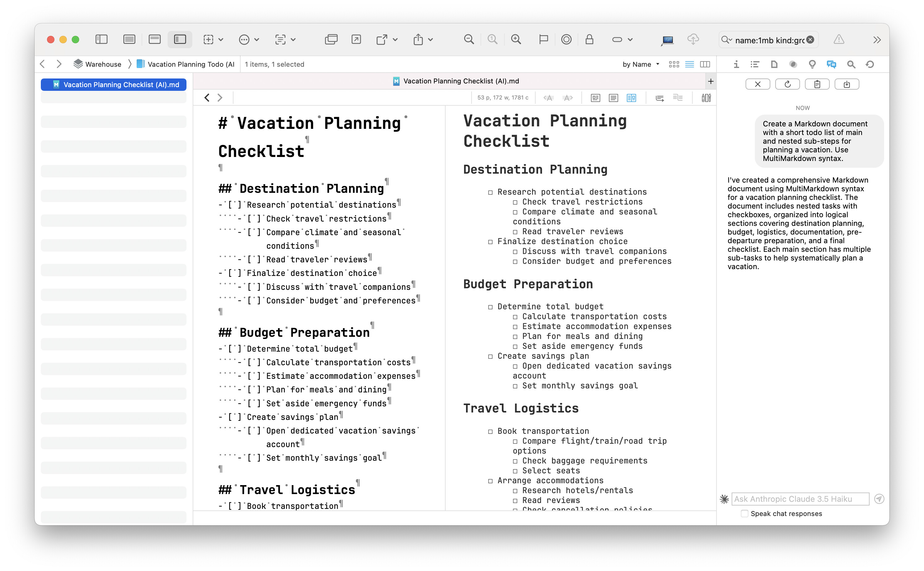Clear the search field text
The height and width of the screenshot is (571, 924).
(x=810, y=40)
